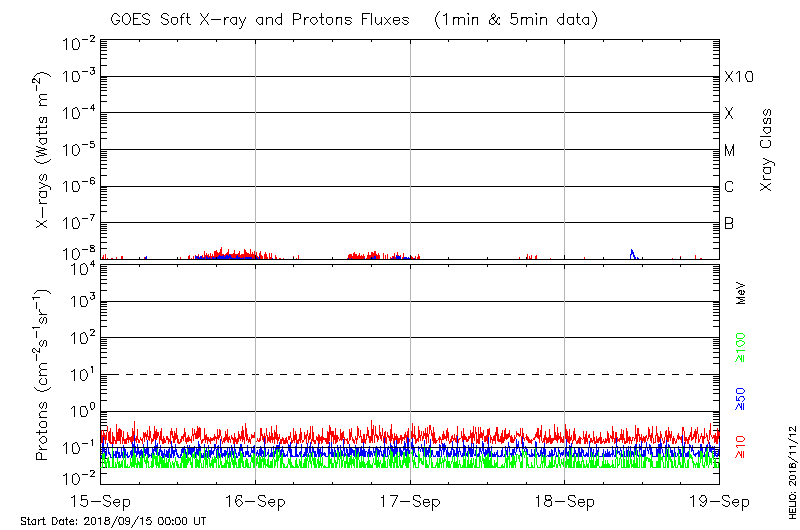Click the blue X-ray spike after 18-Sep
The width and height of the screenshot is (800, 530).
(x=632, y=253)
